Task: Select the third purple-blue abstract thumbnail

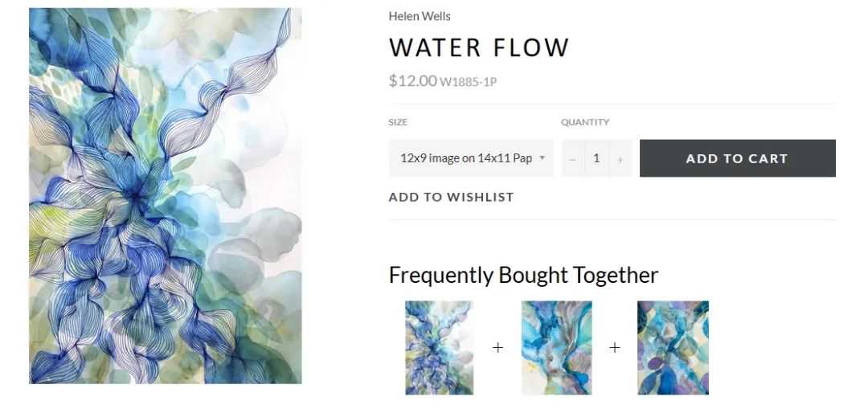Action: pyautogui.click(x=674, y=348)
